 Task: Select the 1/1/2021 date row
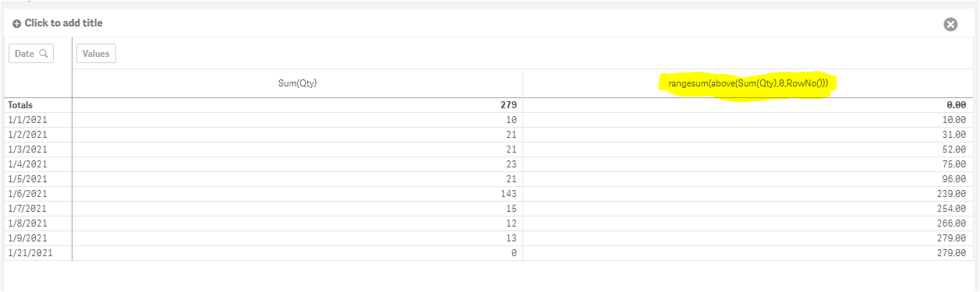[490, 120]
